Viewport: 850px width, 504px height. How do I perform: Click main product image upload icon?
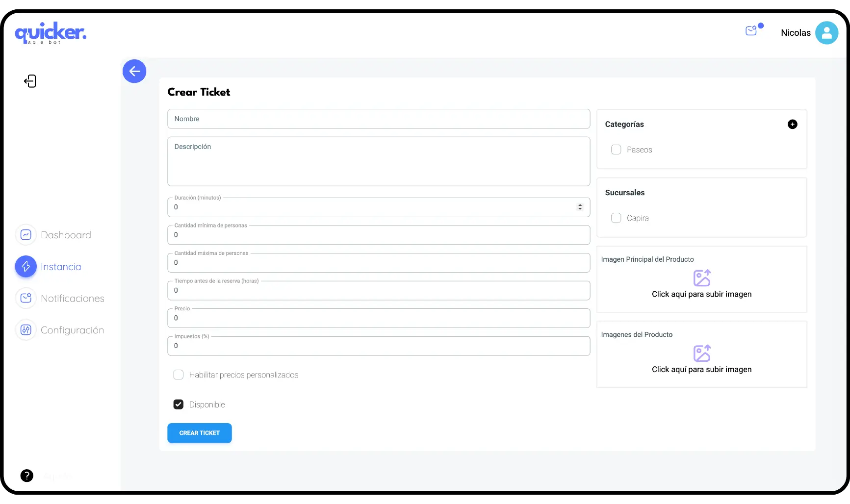click(702, 278)
